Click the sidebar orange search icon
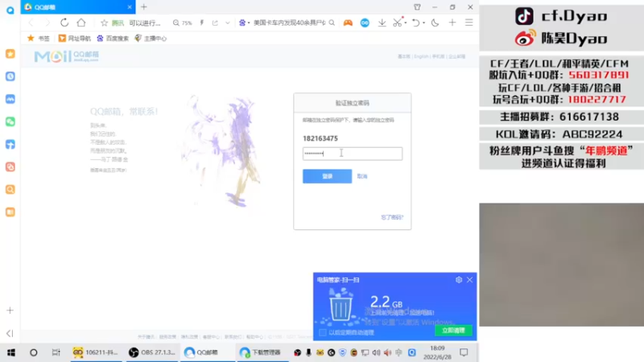The height and width of the screenshot is (362, 644). (10, 189)
